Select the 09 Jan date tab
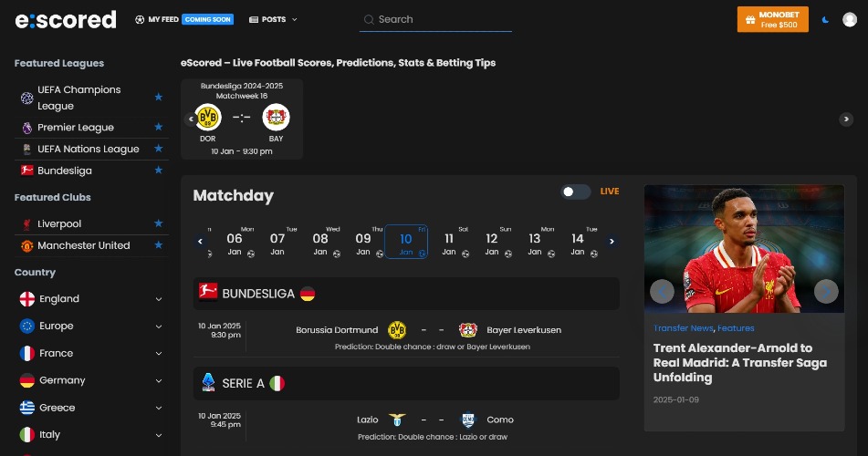Screen dimensions: 868x456 point(363,242)
